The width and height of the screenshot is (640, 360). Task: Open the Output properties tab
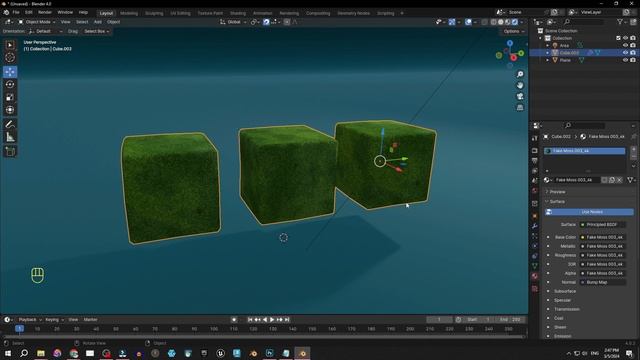[x=535, y=161]
